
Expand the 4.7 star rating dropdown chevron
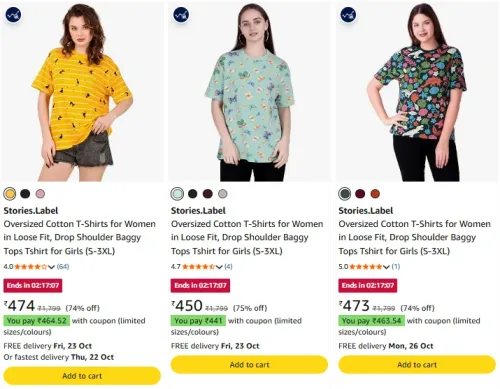coord(219,267)
